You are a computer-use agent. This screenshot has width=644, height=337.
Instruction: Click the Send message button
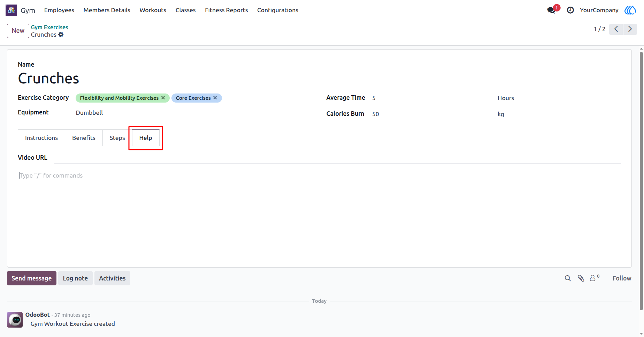point(32,278)
